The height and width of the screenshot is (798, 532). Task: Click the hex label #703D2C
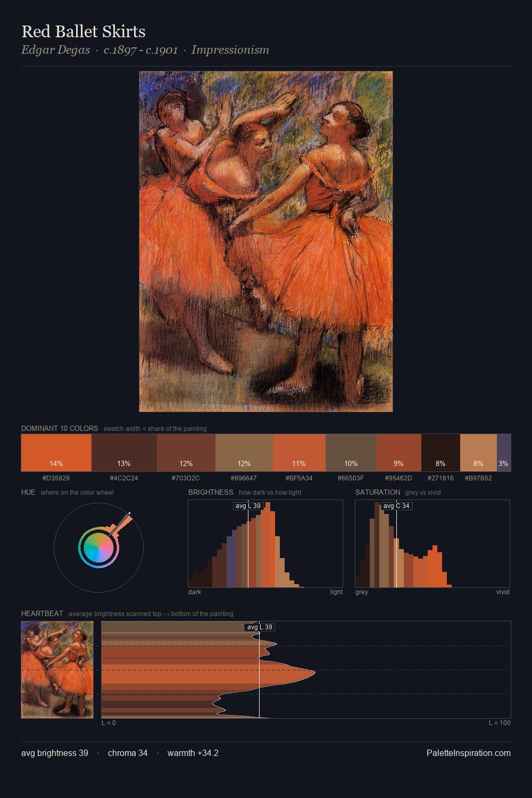click(186, 478)
